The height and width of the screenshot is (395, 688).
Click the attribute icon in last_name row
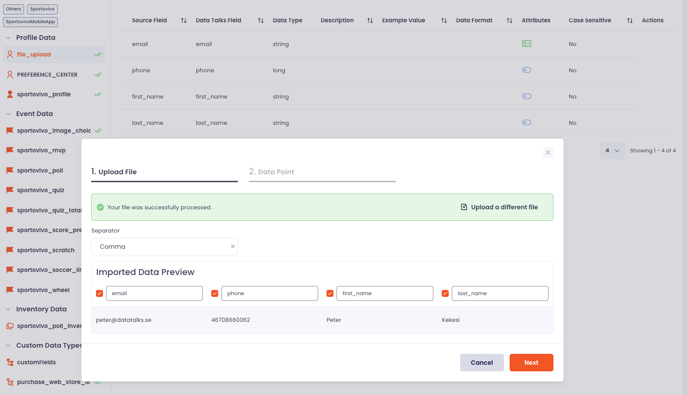click(527, 122)
